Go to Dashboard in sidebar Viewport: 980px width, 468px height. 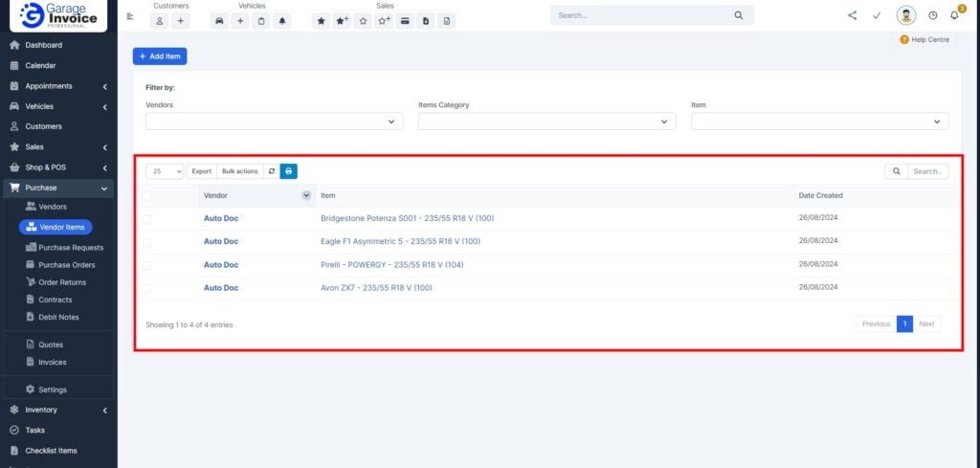[43, 45]
